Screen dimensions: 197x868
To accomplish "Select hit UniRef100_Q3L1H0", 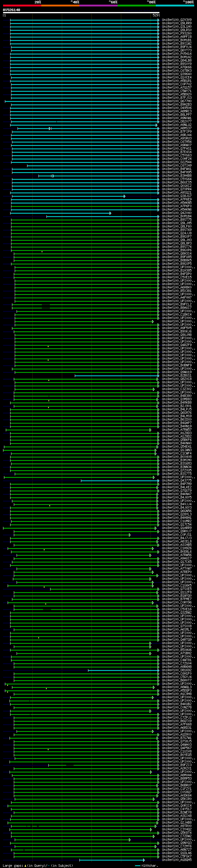I will click(177, 26).
